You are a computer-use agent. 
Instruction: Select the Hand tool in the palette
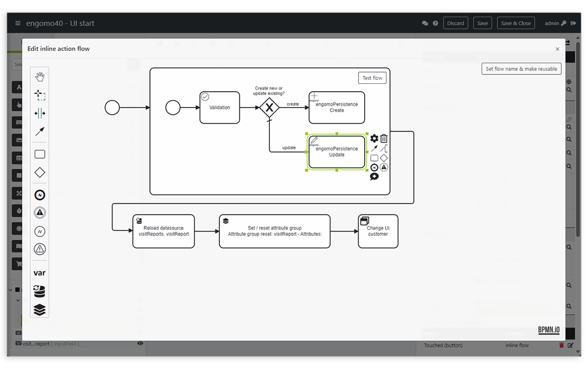pos(39,76)
